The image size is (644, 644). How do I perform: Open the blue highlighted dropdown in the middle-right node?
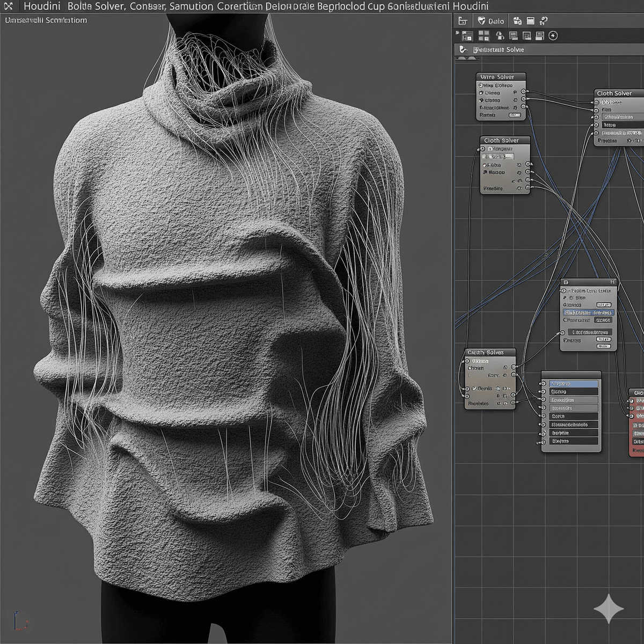click(x=588, y=312)
